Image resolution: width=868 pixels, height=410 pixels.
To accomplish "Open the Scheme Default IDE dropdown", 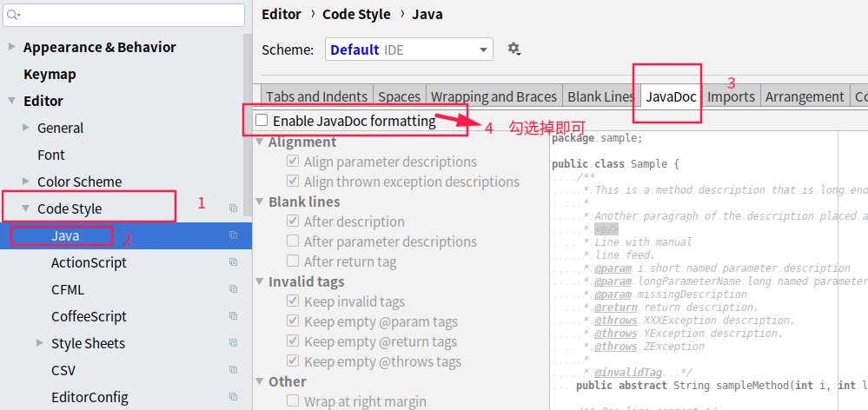I will 409,50.
